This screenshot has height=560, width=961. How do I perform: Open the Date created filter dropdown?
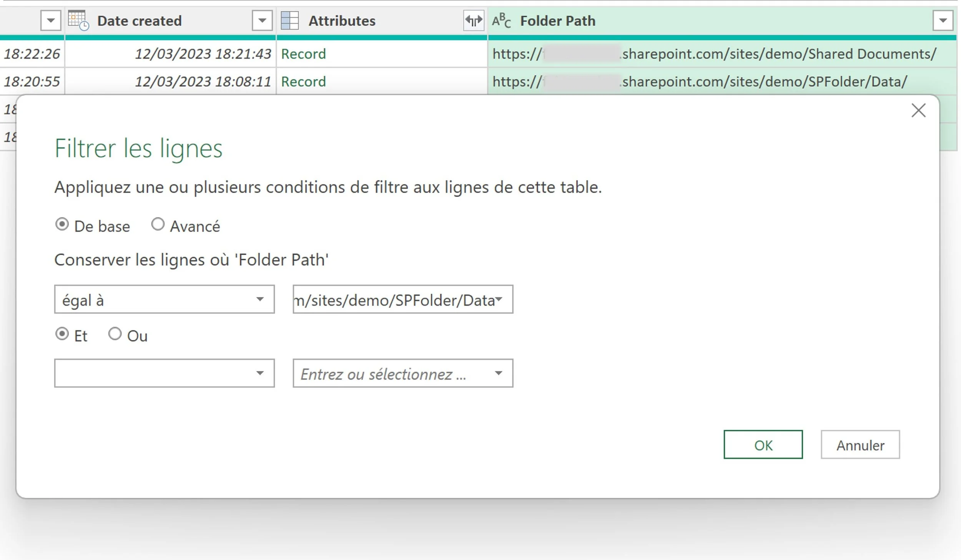(x=262, y=21)
